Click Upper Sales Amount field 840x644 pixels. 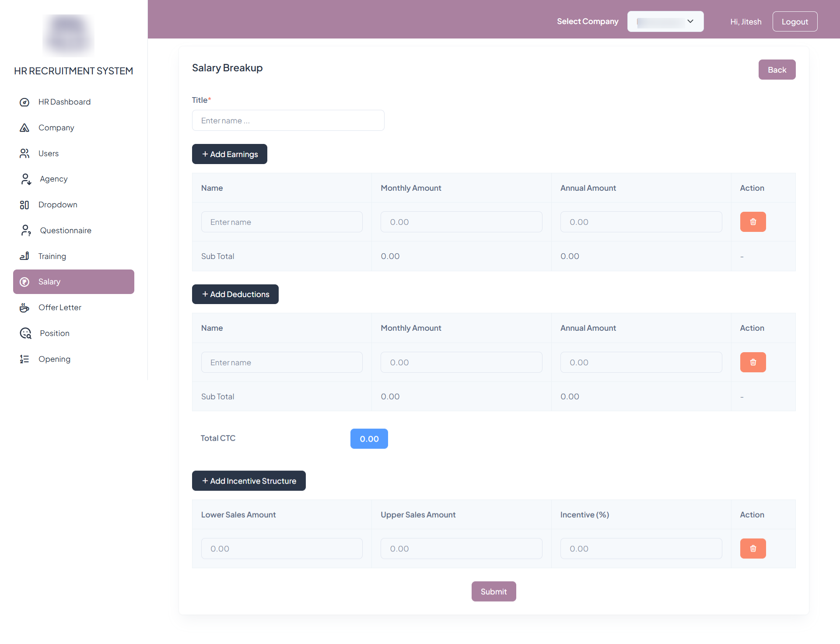tap(462, 549)
